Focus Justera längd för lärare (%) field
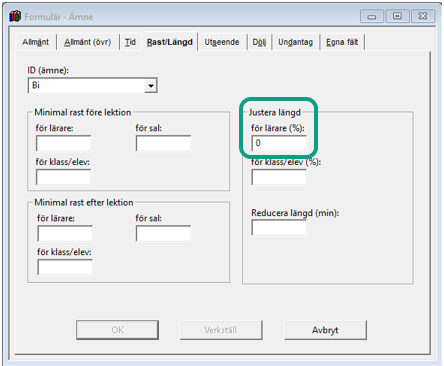The width and height of the screenshot is (444, 366). coord(279,143)
